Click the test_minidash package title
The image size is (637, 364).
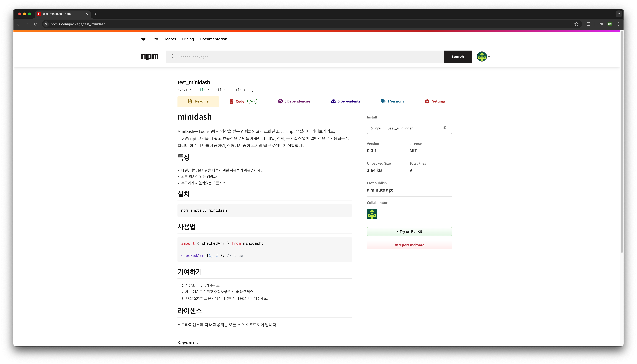point(194,82)
